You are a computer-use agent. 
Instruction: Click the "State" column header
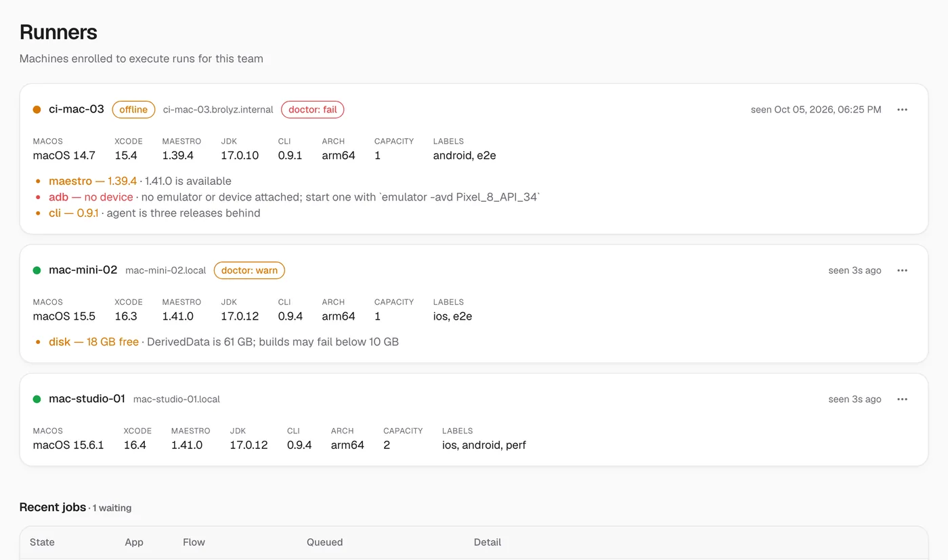42,542
